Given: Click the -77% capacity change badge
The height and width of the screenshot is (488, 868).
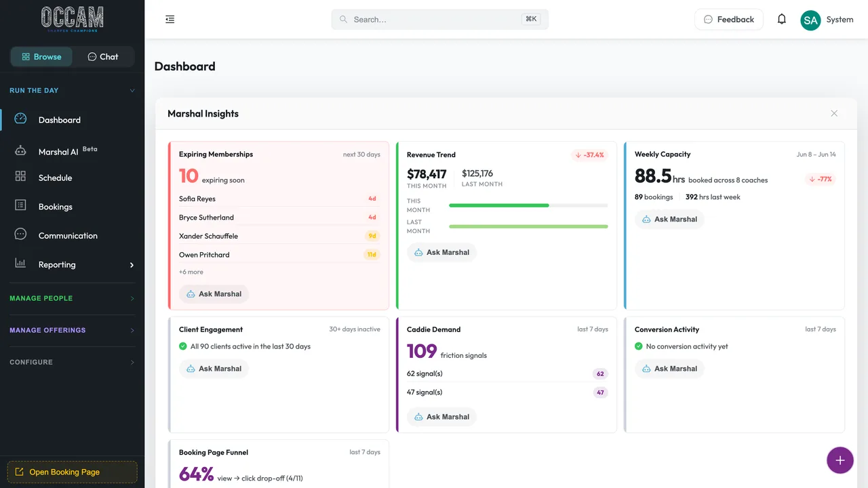Looking at the screenshot, I should (x=821, y=180).
